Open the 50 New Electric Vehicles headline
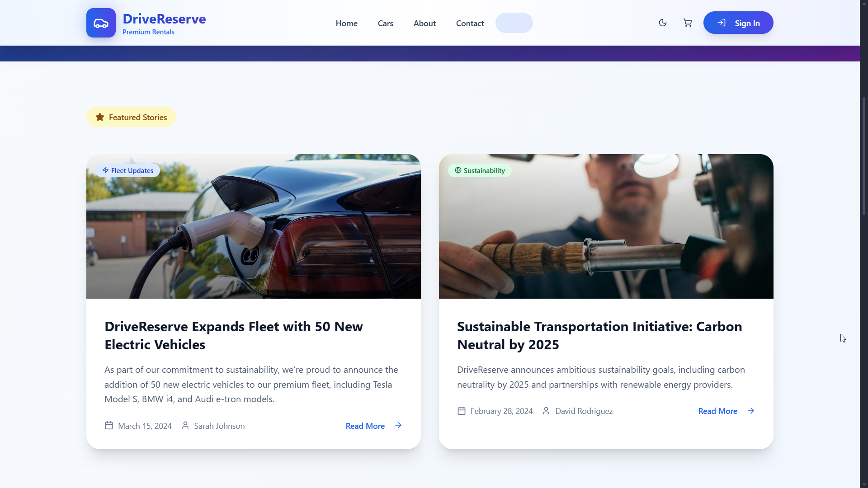The height and width of the screenshot is (488, 868). tap(234, 335)
